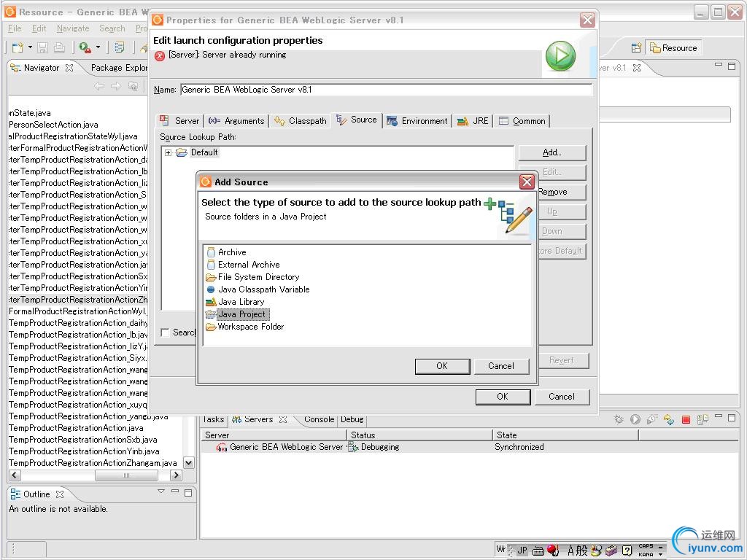The height and width of the screenshot is (560, 747).
Task: Switch to the Arguments tab
Action: (237, 121)
